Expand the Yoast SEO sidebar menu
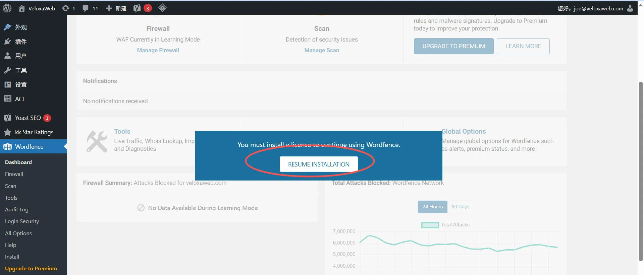The height and width of the screenshot is (275, 644). (x=28, y=118)
